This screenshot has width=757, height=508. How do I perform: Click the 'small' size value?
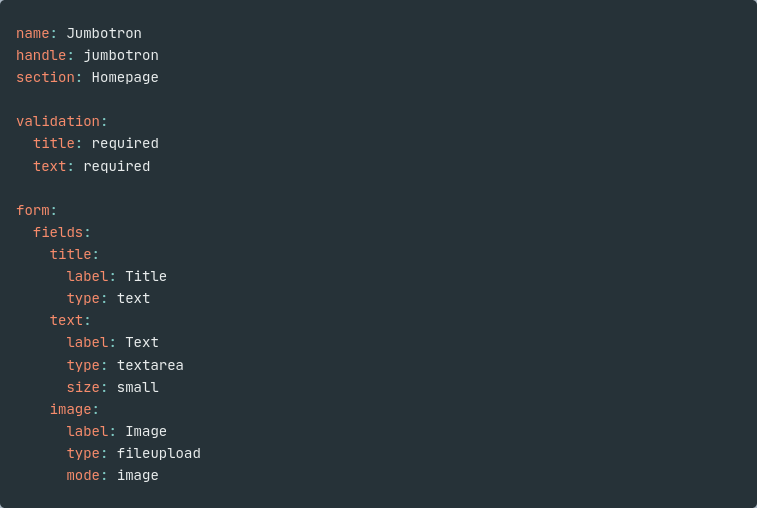tap(138, 387)
